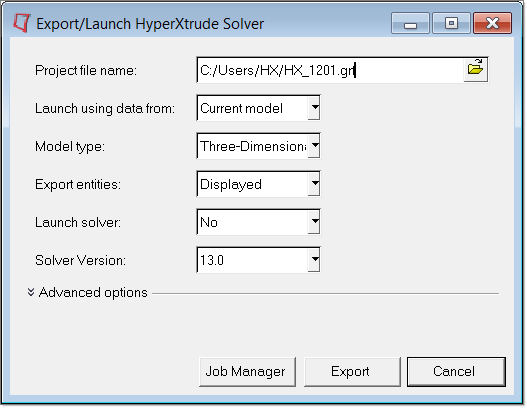This screenshot has height=408, width=527.
Task: Click the 13.0 solver version value
Action: click(252, 260)
